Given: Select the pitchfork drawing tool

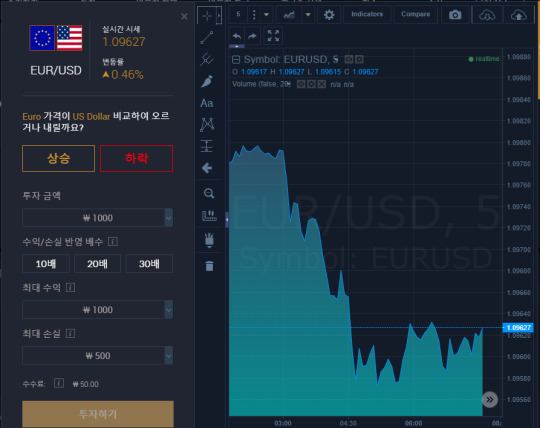Looking at the screenshot, I should pos(207,59).
